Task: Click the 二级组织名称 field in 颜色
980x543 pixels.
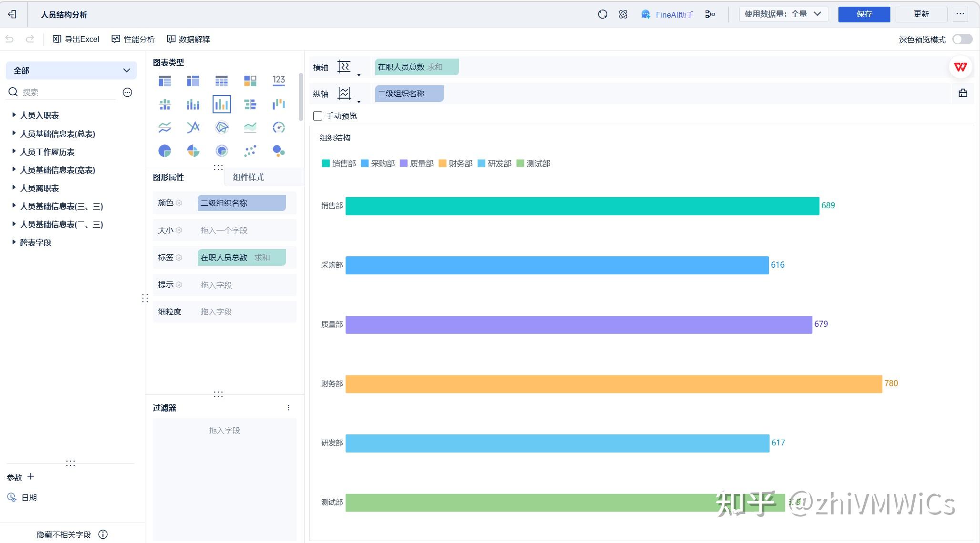Action: 242,203
